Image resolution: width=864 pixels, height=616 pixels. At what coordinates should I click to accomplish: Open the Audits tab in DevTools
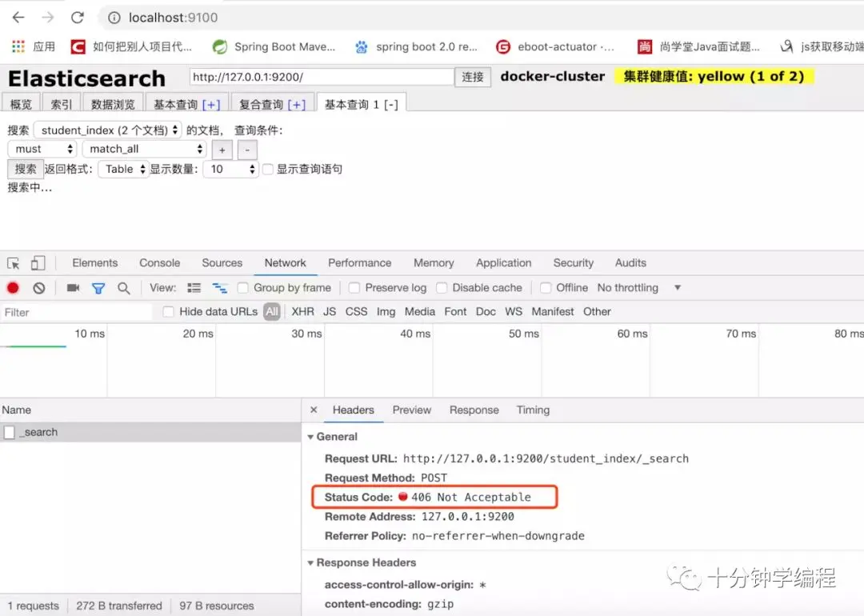[x=630, y=263]
